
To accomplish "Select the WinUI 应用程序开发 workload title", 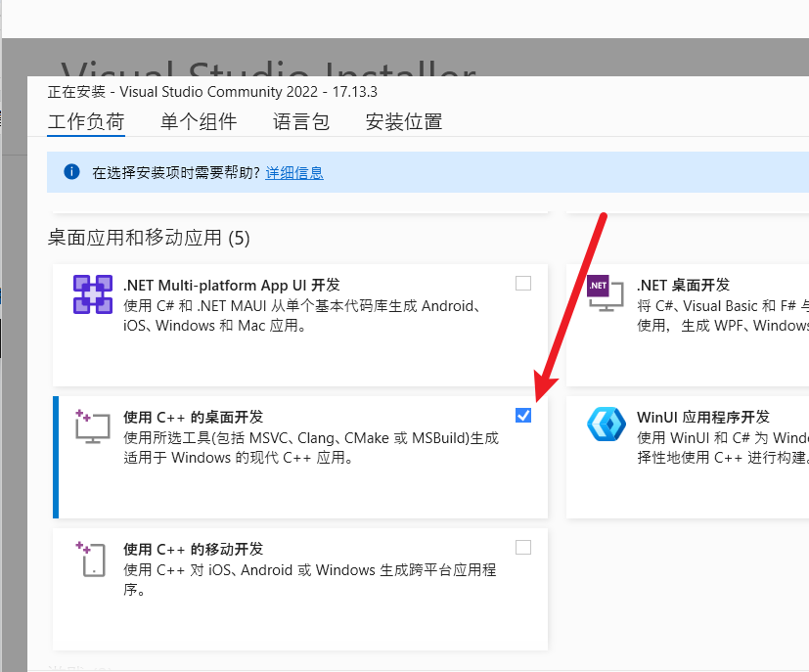I will [x=703, y=418].
